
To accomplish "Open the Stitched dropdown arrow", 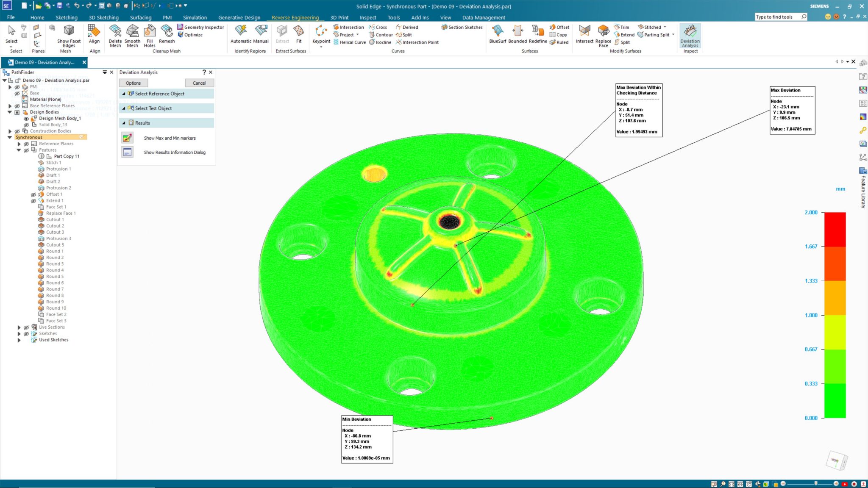I will [x=665, y=27].
